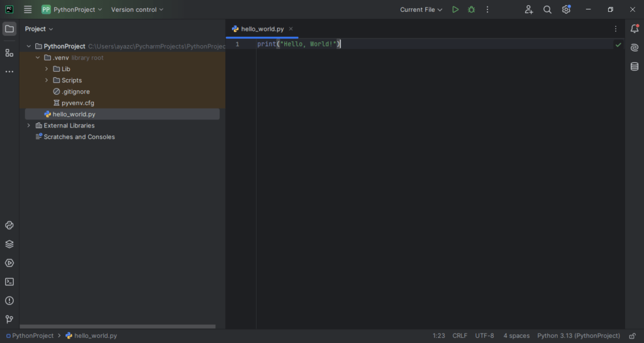644x343 pixels.
Task: Open the More Actions toolbar menu
Action: click(487, 9)
